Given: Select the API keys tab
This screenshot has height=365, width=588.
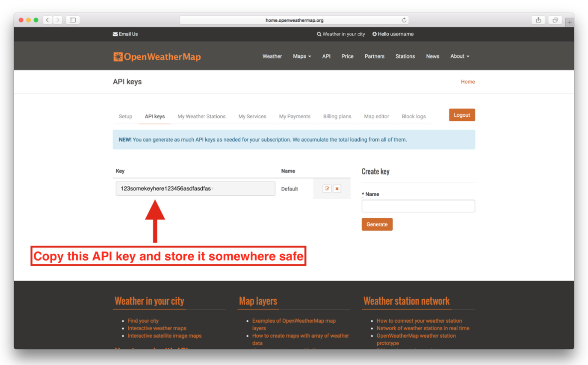Looking at the screenshot, I should (154, 116).
